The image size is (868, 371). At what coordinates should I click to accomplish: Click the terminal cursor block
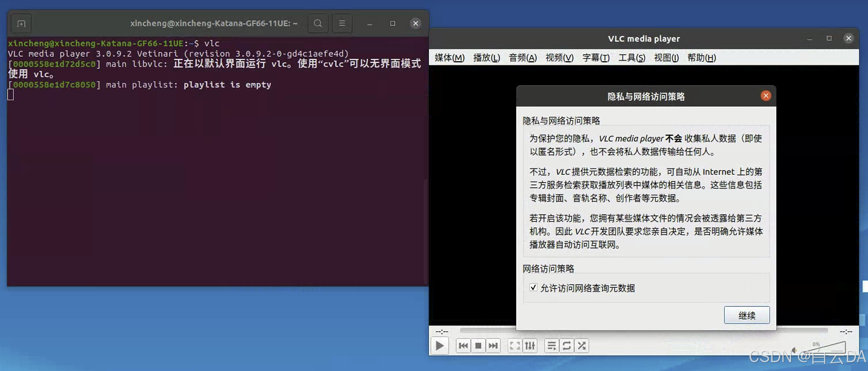coord(10,95)
